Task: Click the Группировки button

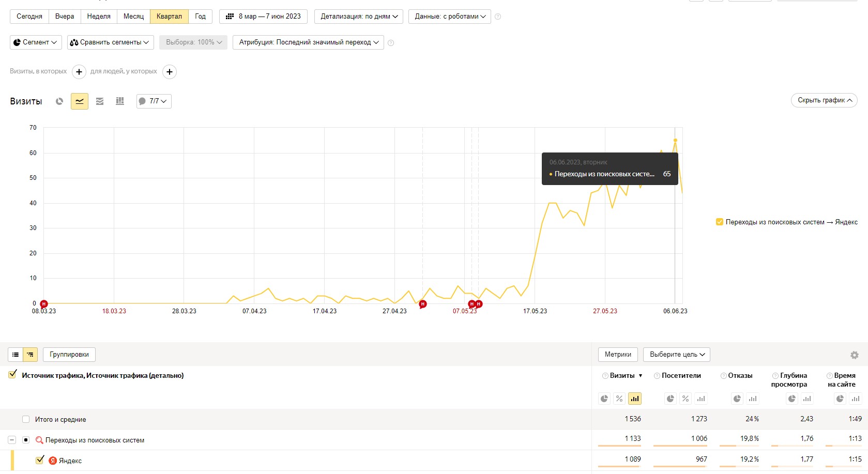Action: (x=69, y=355)
